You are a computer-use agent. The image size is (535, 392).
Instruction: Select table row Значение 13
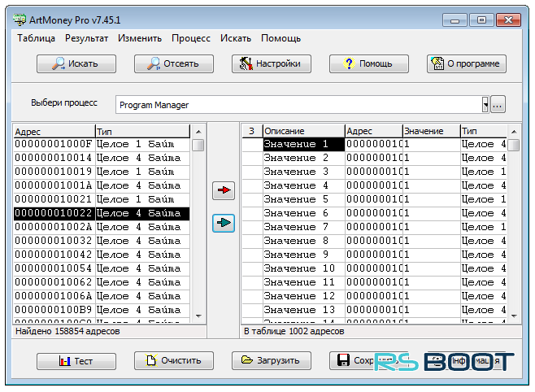[374, 310]
